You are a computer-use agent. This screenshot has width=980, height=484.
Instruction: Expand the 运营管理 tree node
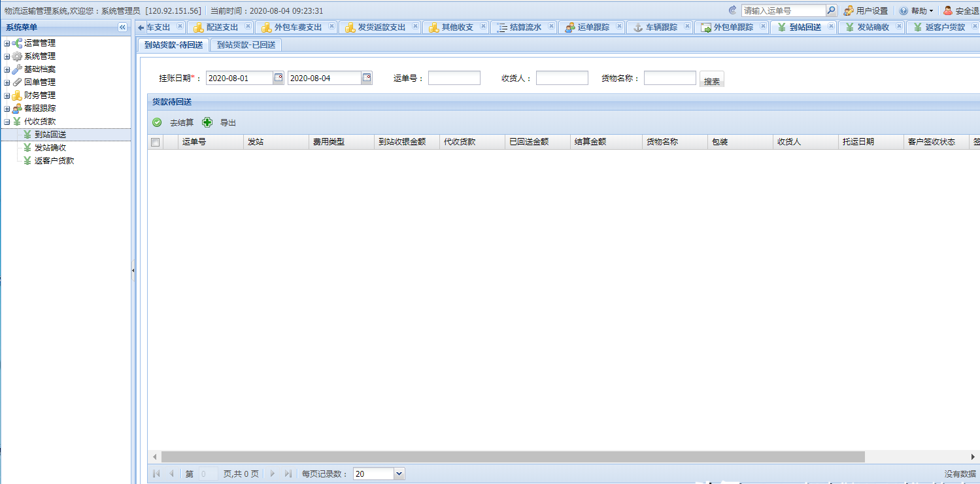click(x=7, y=43)
